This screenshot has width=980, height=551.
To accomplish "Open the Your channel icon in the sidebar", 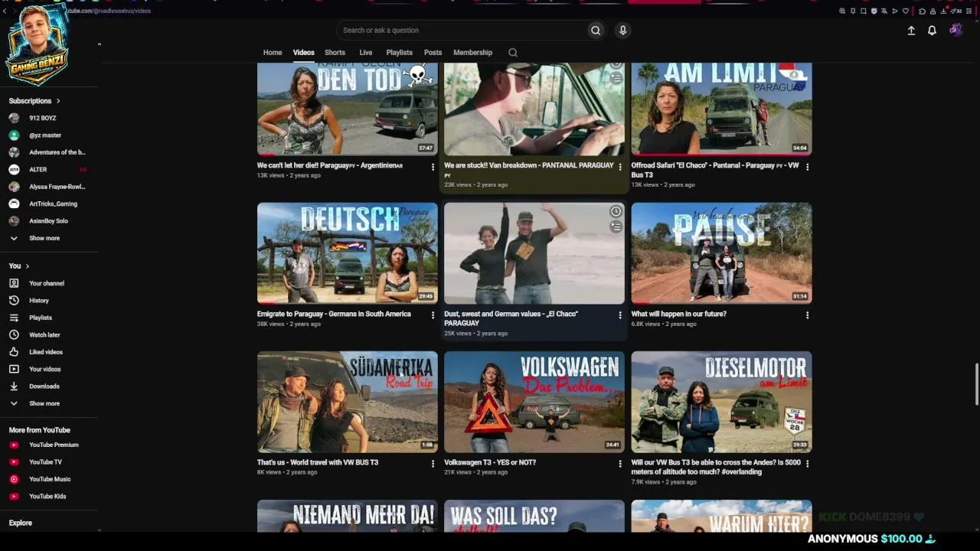I will coord(14,283).
